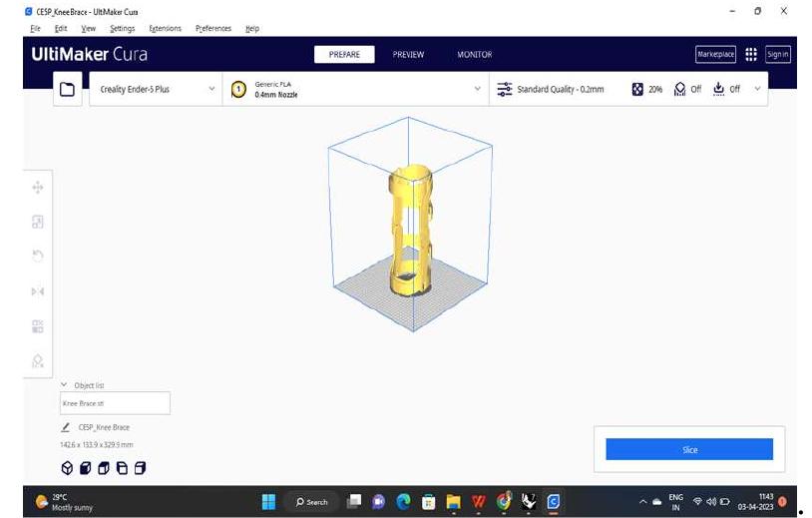Open Microsoft Edge from taskbar
Viewport: 812px width, 518px height.
(x=403, y=501)
